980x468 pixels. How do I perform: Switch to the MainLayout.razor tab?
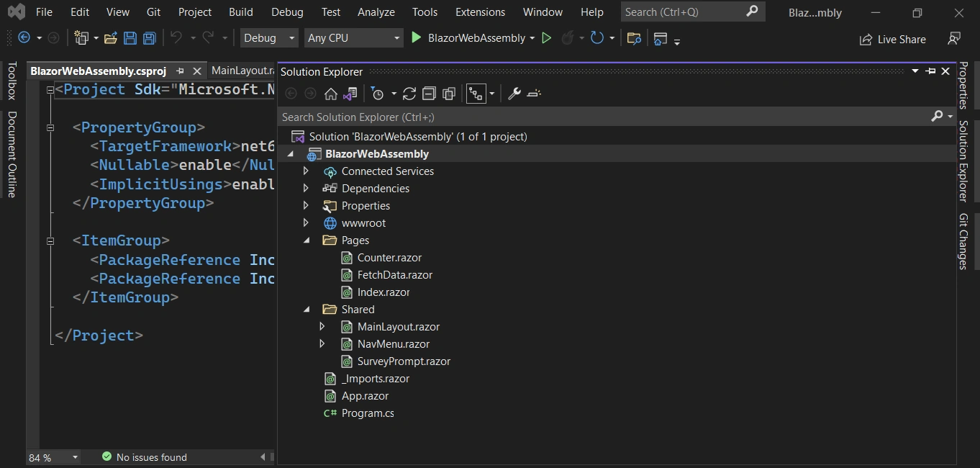[243, 71]
